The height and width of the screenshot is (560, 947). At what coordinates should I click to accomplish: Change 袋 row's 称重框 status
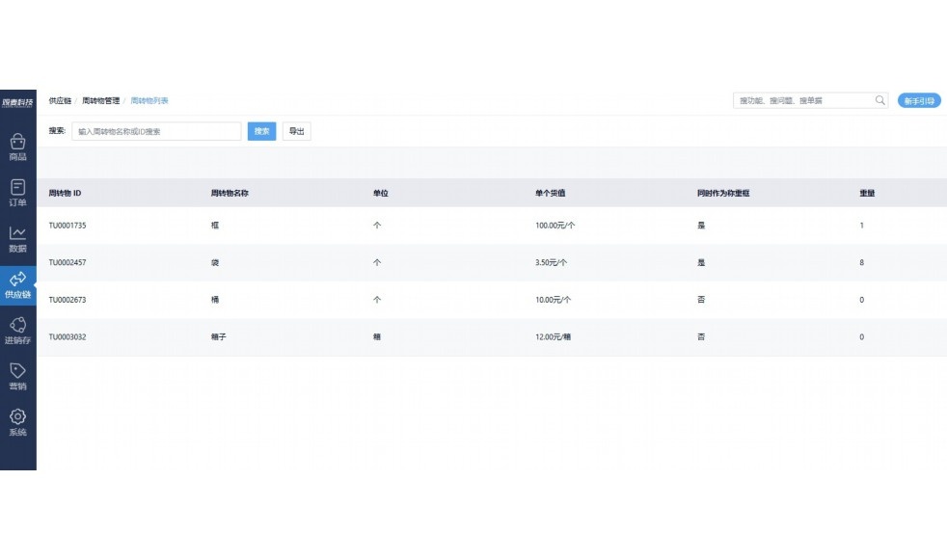pyautogui.click(x=701, y=262)
